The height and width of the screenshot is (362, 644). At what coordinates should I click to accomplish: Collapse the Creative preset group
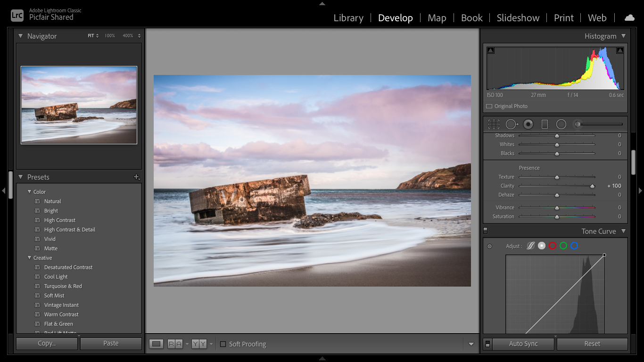(x=29, y=258)
